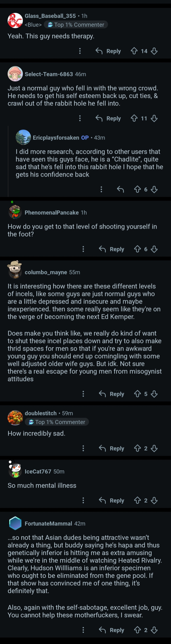The height and width of the screenshot is (644, 171).
Task: Open FortunateMammal's hexagon avatar
Action: pyautogui.click(x=15, y=523)
